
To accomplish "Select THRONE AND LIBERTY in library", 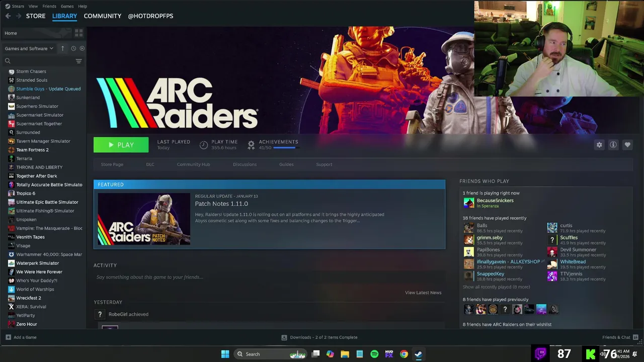I will [39, 167].
